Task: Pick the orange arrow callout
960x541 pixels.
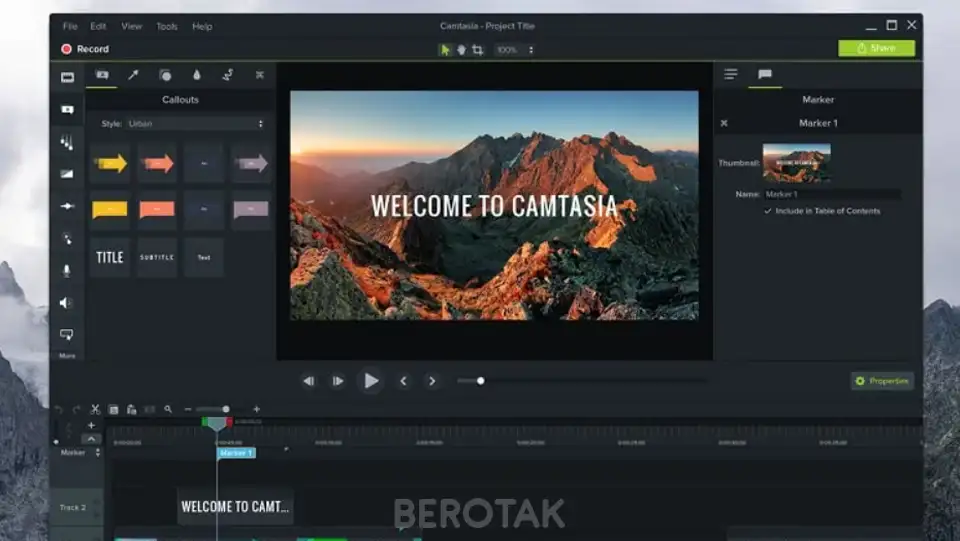Action: (157, 163)
